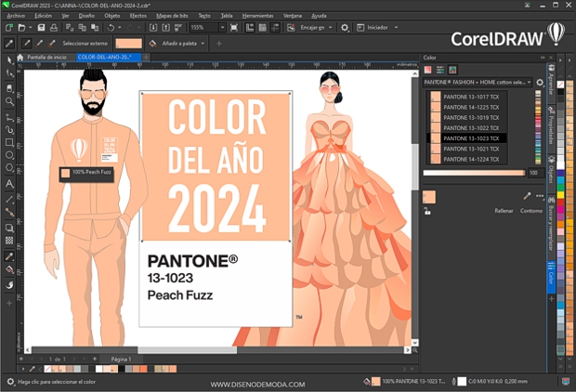Expand the Añadir a paleta dropdown
Screen dimensions: 576x392
(x=203, y=44)
